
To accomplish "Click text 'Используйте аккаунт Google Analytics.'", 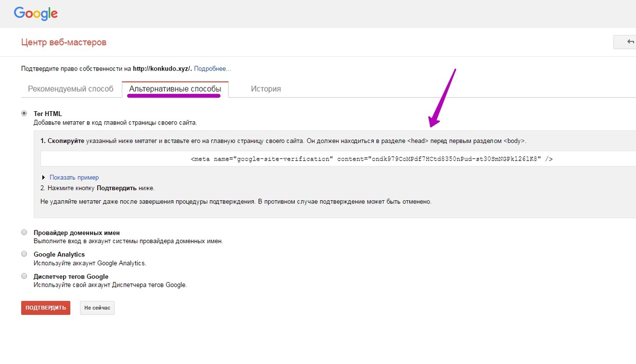I will (x=90, y=263).
